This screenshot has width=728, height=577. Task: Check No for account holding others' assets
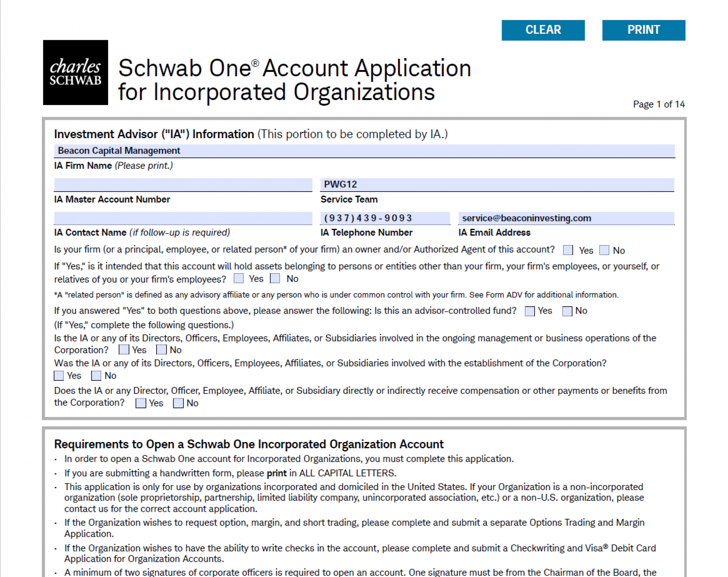(275, 278)
